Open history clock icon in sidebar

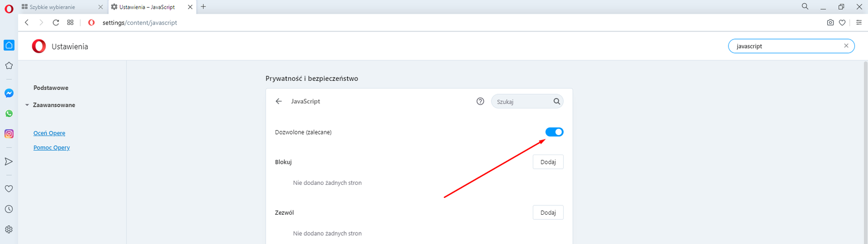click(9, 209)
